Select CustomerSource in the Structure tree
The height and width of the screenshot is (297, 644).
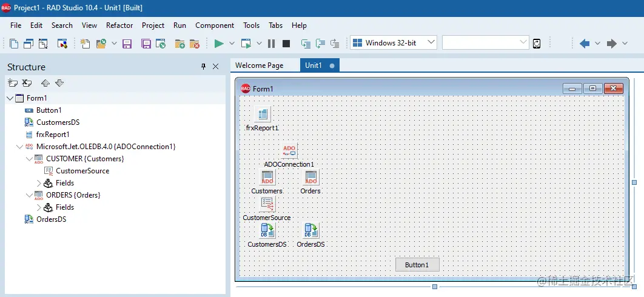click(x=82, y=171)
